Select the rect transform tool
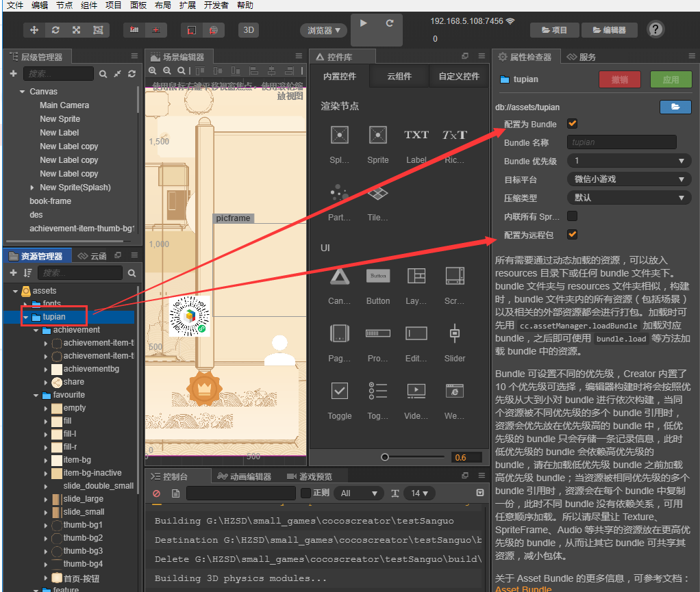Screen dimensions: 700x592 click(98, 30)
